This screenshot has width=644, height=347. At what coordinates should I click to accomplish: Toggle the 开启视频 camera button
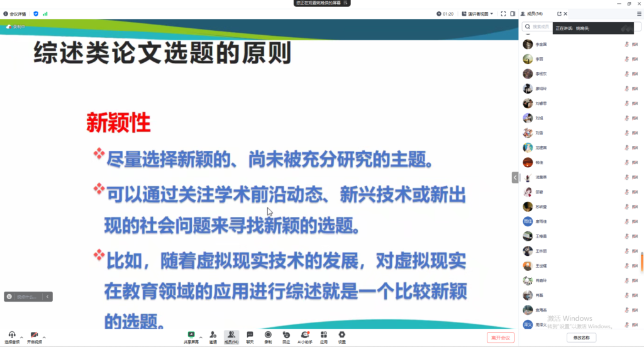click(34, 337)
